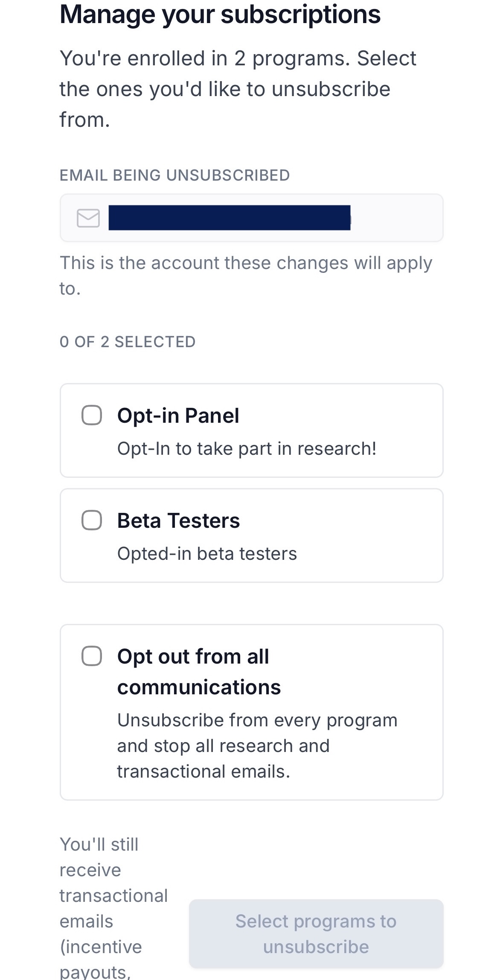Tick the Beta Testers checkbox
The height and width of the screenshot is (980, 503).
tap(92, 520)
